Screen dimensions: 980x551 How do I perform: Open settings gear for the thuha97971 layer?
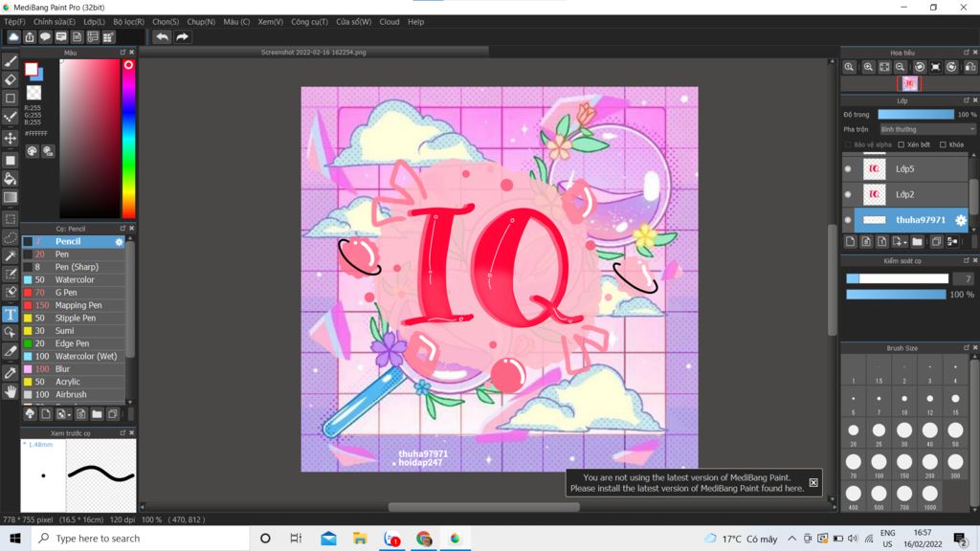pos(961,220)
